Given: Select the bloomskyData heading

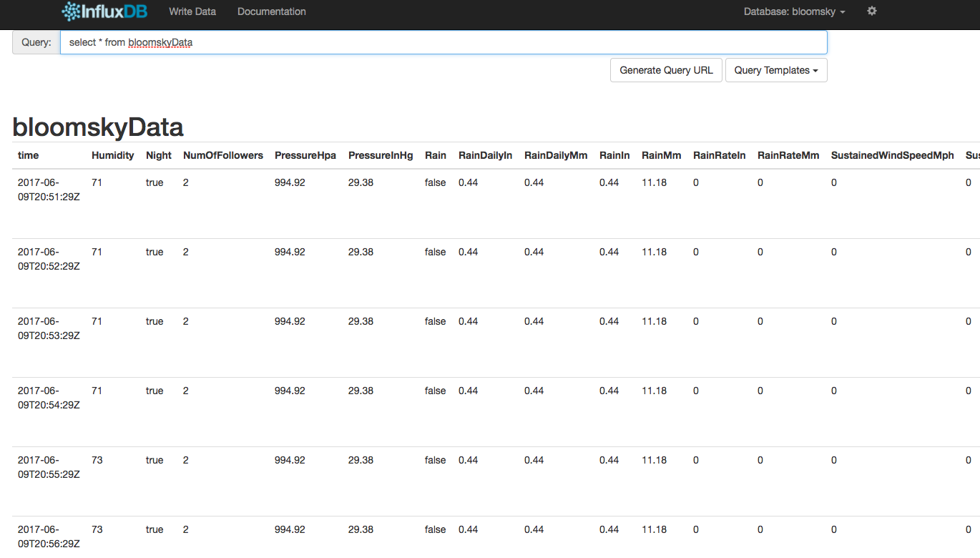Looking at the screenshot, I should tap(98, 127).
